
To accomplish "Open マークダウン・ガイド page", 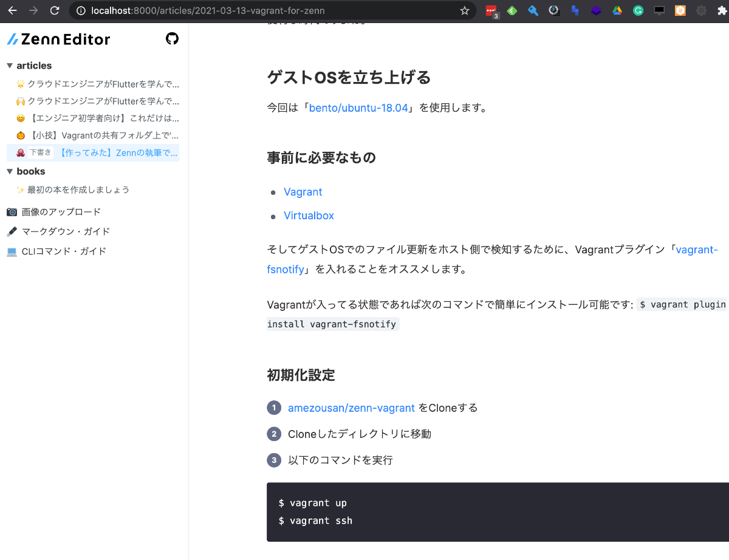I will (58, 231).
